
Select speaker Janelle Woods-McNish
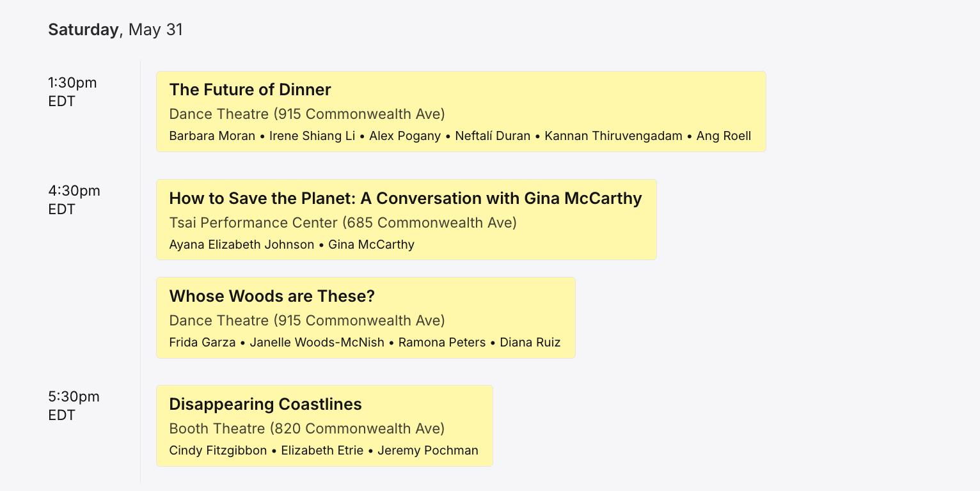pos(317,342)
